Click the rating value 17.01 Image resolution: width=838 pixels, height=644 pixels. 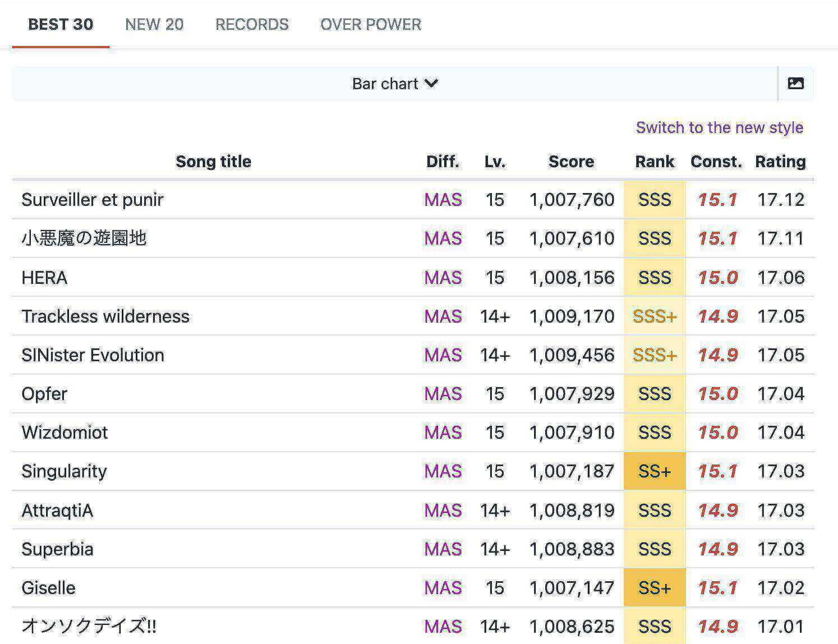pos(781,627)
